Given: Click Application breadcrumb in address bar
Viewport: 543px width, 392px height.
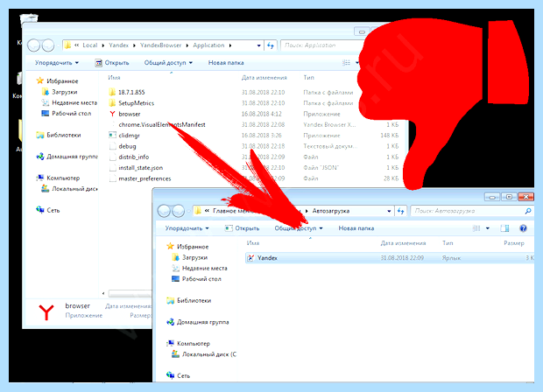Looking at the screenshot, I should tap(208, 45).
